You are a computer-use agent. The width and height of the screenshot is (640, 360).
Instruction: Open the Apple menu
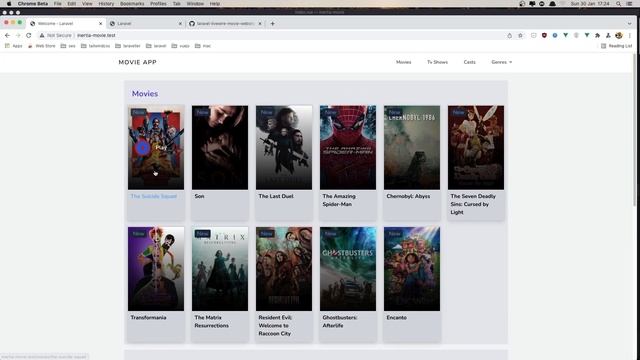[x=9, y=4]
